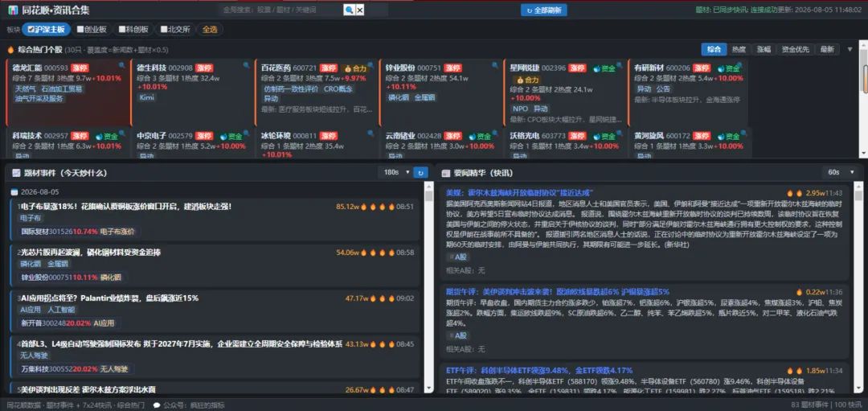The width and height of the screenshot is (868, 411).
Task: Sort hot stocks by 资金优先
Action: point(796,49)
